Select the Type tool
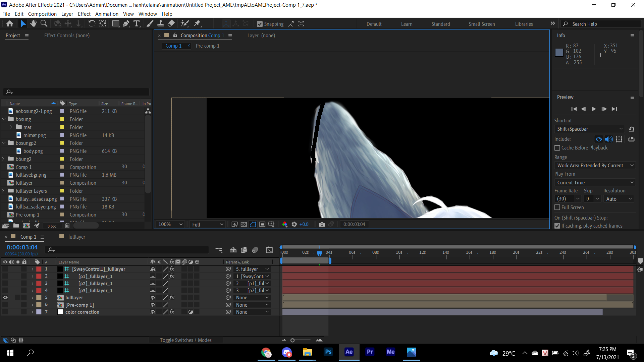Viewport: 644px width, 362px height. 137,23
